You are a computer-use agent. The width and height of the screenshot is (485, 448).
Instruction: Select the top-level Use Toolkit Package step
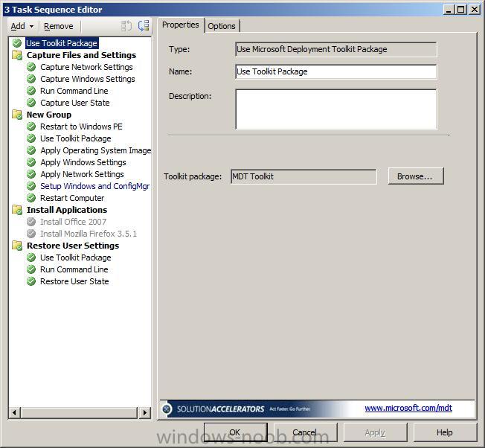[x=62, y=43]
